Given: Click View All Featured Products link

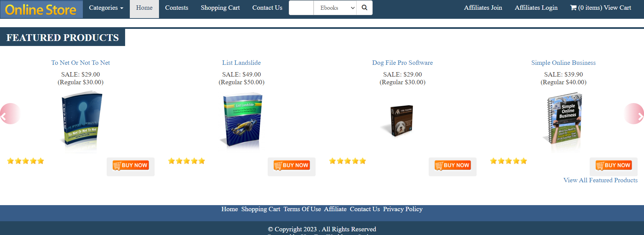Looking at the screenshot, I should pos(600,180).
